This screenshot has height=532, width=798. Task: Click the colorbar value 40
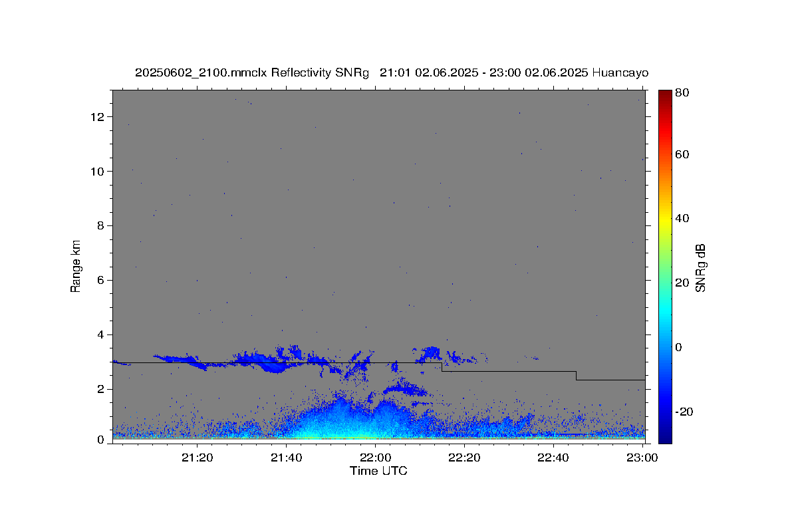[x=682, y=218]
